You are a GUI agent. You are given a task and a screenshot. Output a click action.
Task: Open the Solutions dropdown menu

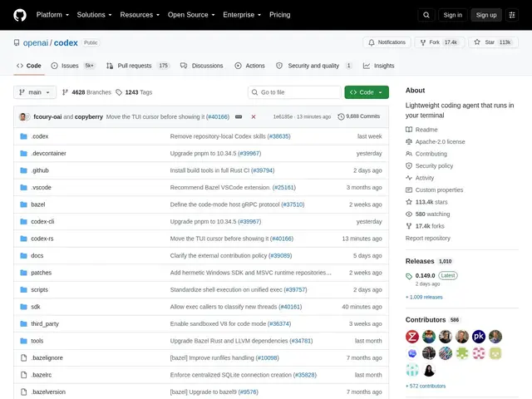[94, 15]
